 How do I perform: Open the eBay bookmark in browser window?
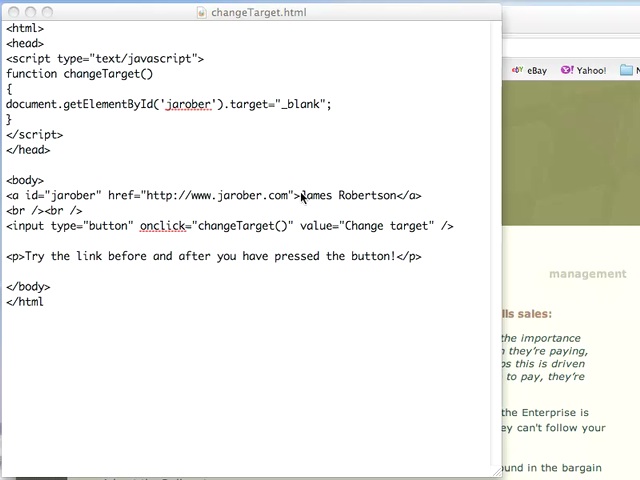coord(529,71)
